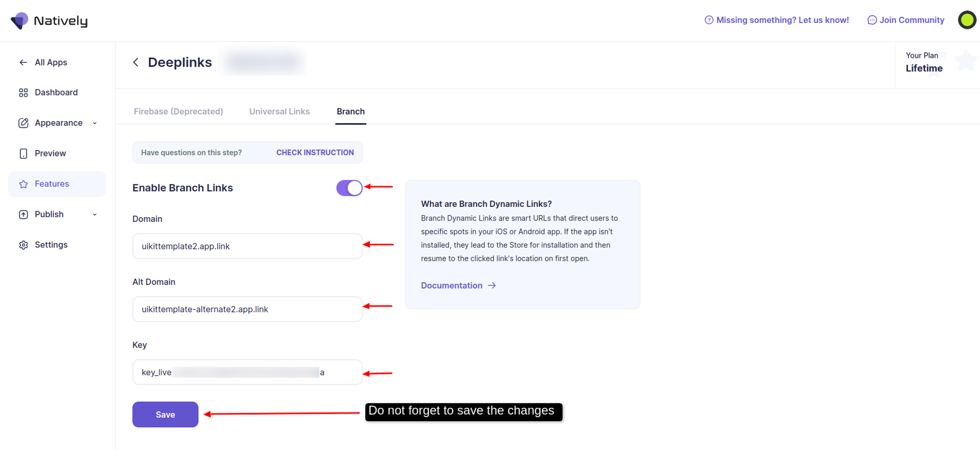Image resolution: width=980 pixels, height=450 pixels.
Task: Click the Natively logo icon
Action: pyautogui.click(x=20, y=21)
